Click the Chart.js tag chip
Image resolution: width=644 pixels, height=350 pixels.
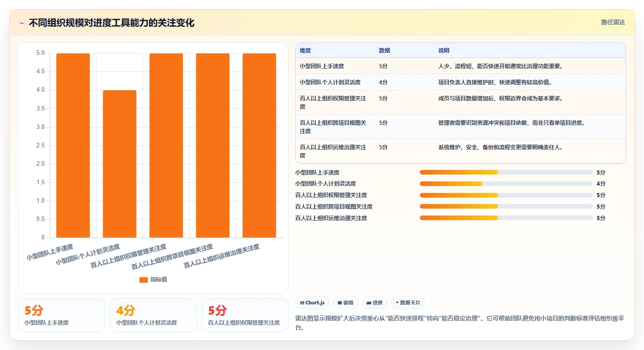312,303
